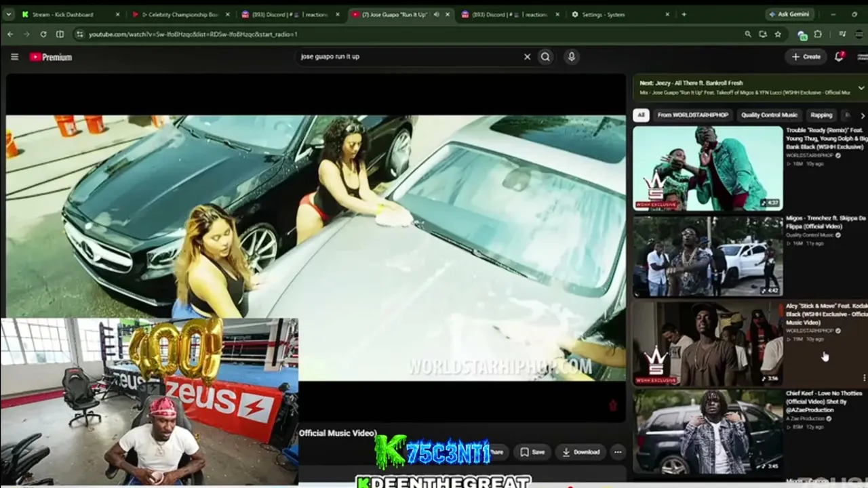Image resolution: width=868 pixels, height=488 pixels.
Task: Save the video to a playlist
Action: 532,452
